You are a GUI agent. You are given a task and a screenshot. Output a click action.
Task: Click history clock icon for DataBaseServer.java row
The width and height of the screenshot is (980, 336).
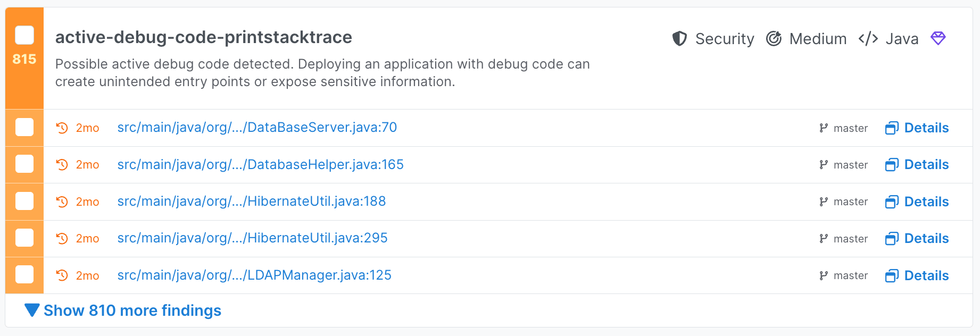pyautogui.click(x=62, y=128)
